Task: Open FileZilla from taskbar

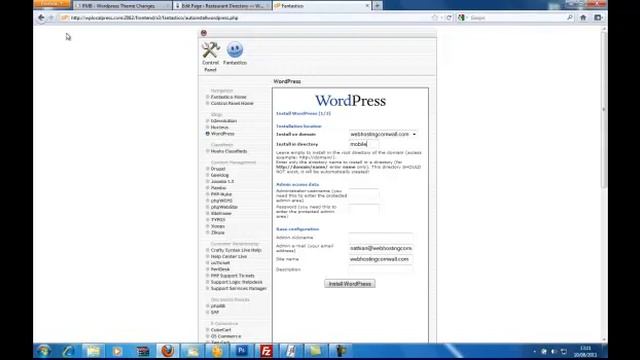Action: [266, 351]
